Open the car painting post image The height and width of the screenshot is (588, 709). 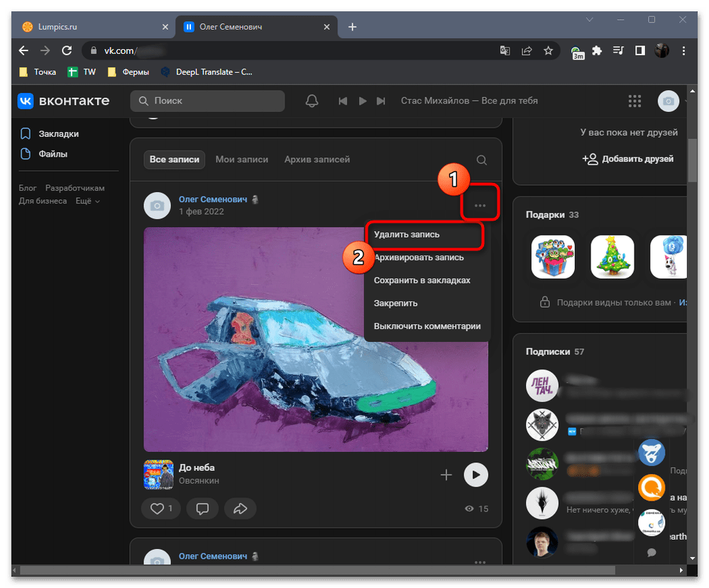pyautogui.click(x=316, y=339)
